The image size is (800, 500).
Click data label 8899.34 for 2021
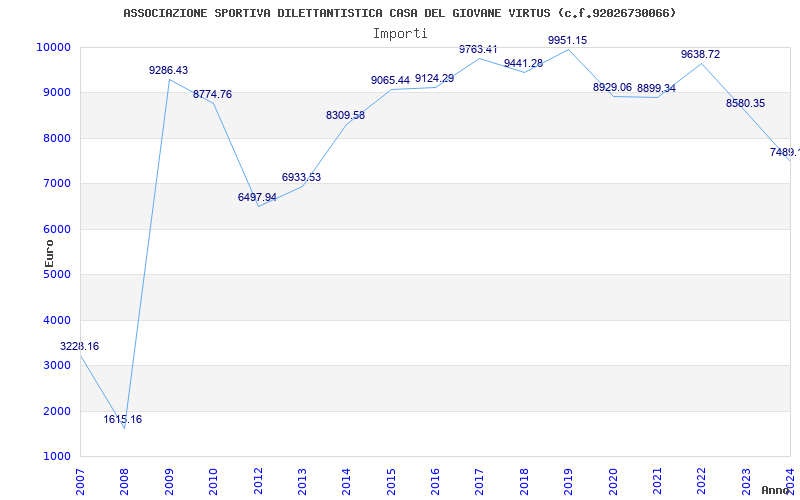pos(656,89)
